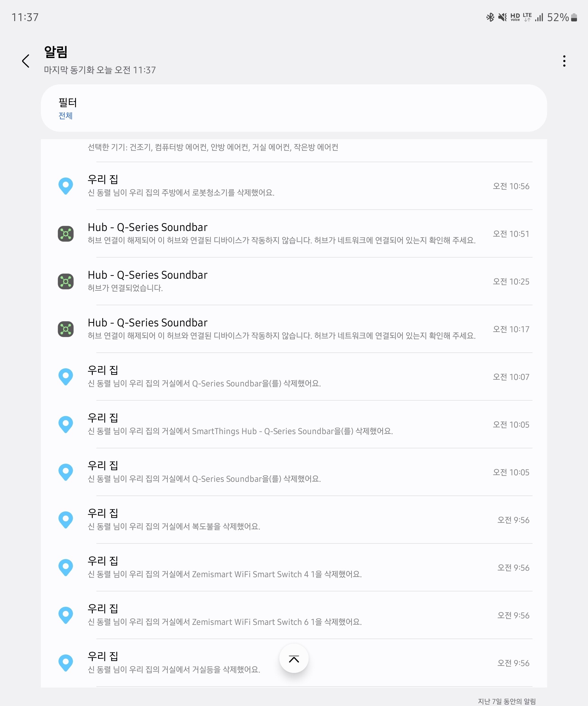Select the 전체 filter value

(66, 116)
